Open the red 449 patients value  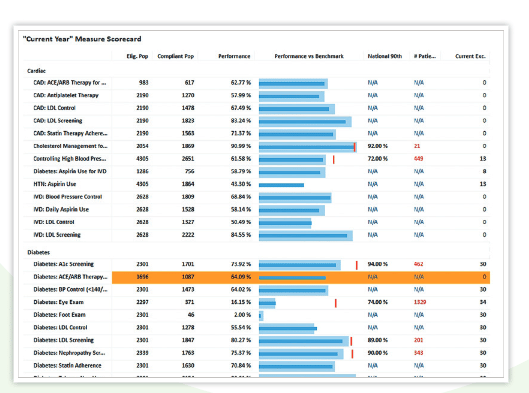(x=418, y=159)
